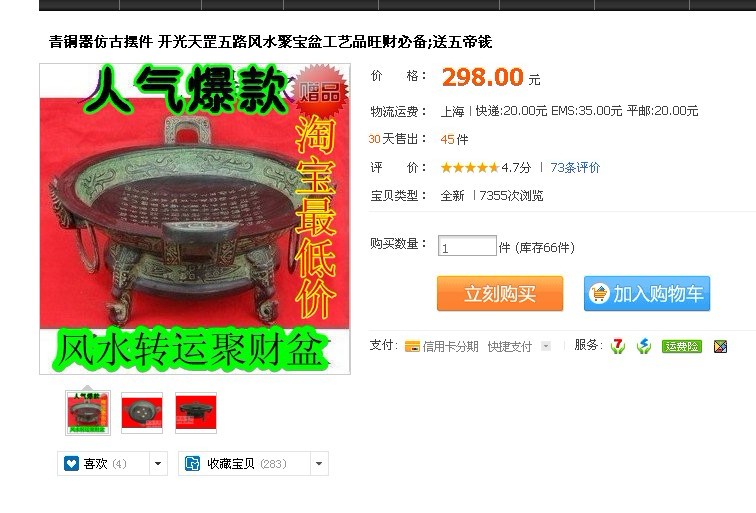Click the credit card 信用卡分期 icon
Viewport: 756px width, 513px height.
(412, 346)
